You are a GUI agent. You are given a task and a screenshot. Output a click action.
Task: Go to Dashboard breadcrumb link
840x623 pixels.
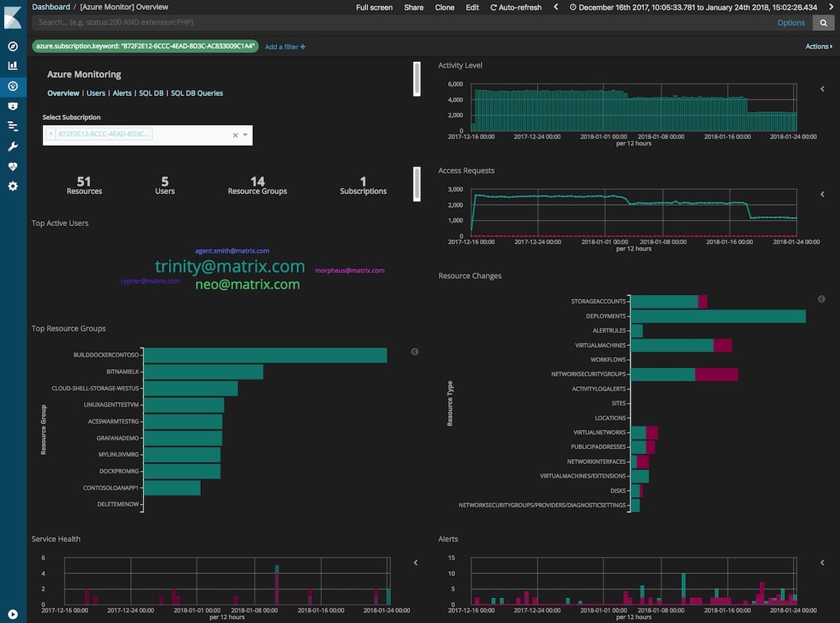pyautogui.click(x=51, y=7)
